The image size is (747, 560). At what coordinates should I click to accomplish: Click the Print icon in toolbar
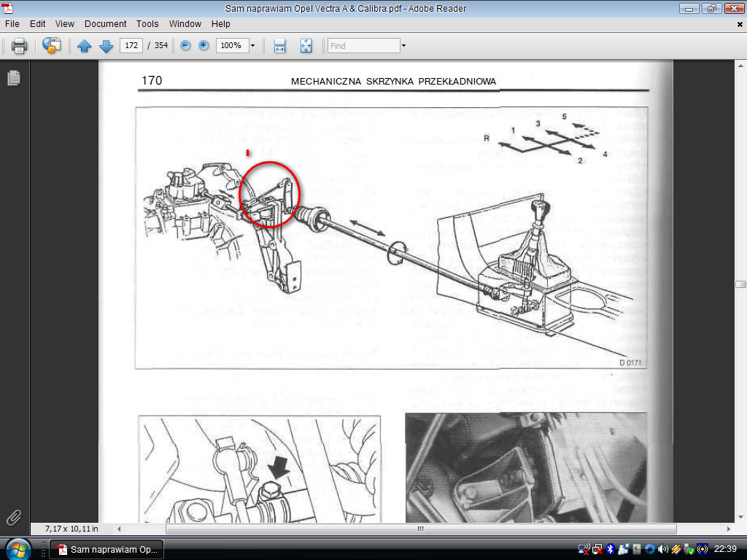(x=19, y=46)
